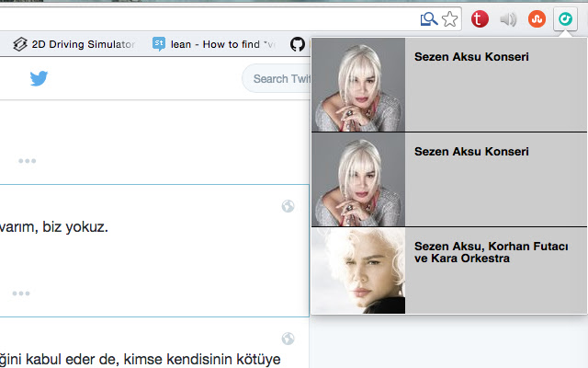Open the GitHub bookmark icon
Viewport: 588px width, 368px height.
[x=298, y=44]
